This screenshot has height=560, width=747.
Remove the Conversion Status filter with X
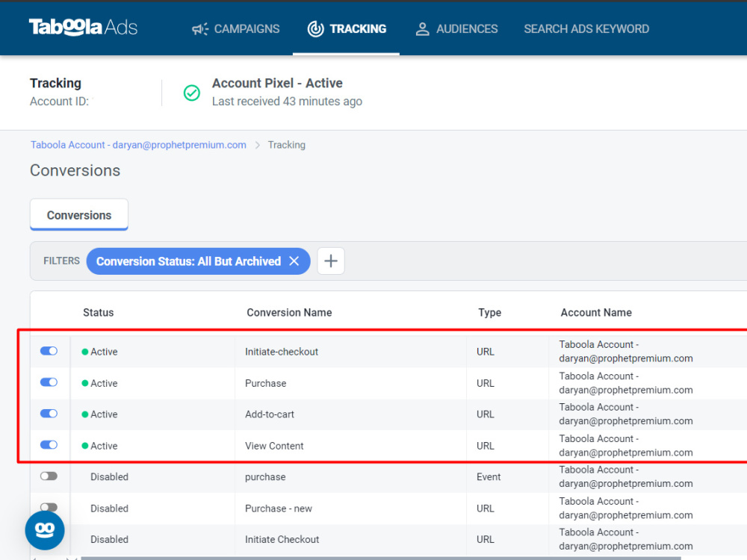[294, 261]
